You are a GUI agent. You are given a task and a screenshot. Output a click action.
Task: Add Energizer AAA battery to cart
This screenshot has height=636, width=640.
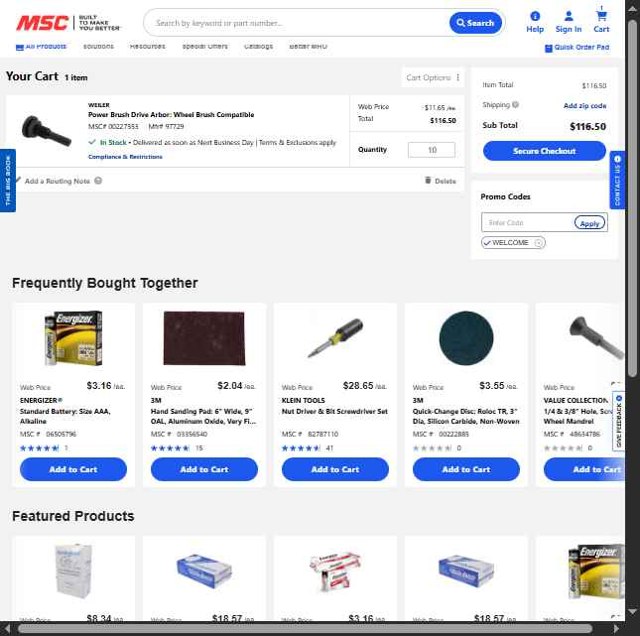(73, 469)
